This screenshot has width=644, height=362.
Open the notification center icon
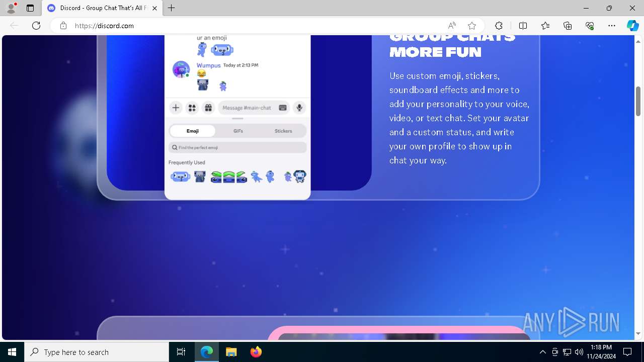[627, 352]
